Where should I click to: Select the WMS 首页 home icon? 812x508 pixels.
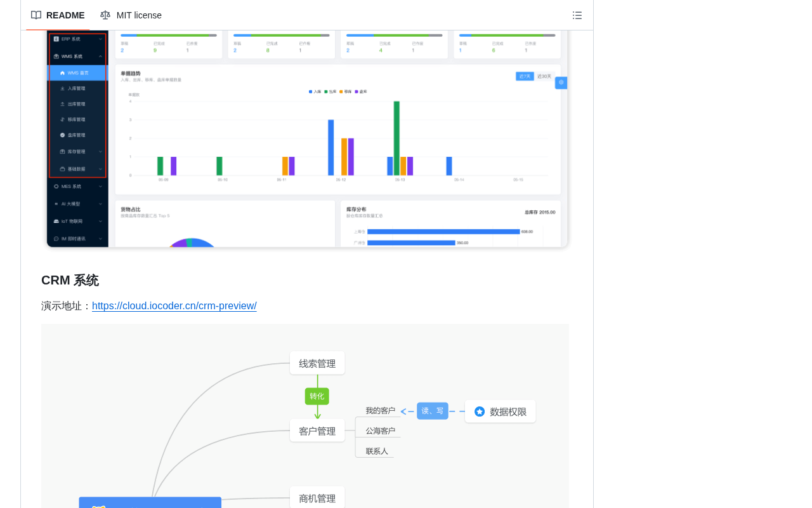[63, 73]
